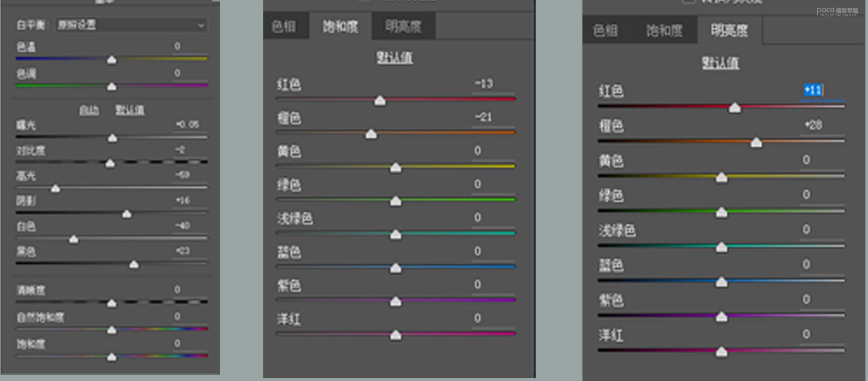Screen dimensions: 868x381
Task: Click the 自动 link in basic panel
Action: click(x=89, y=111)
